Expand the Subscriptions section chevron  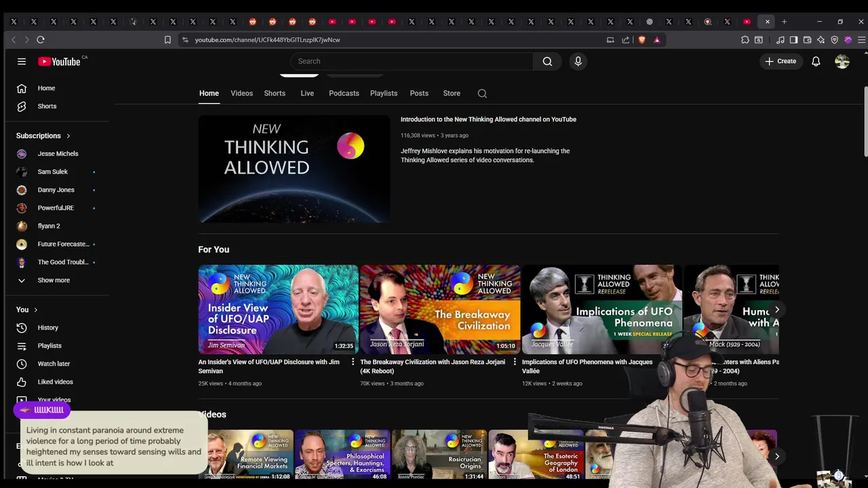coord(68,136)
